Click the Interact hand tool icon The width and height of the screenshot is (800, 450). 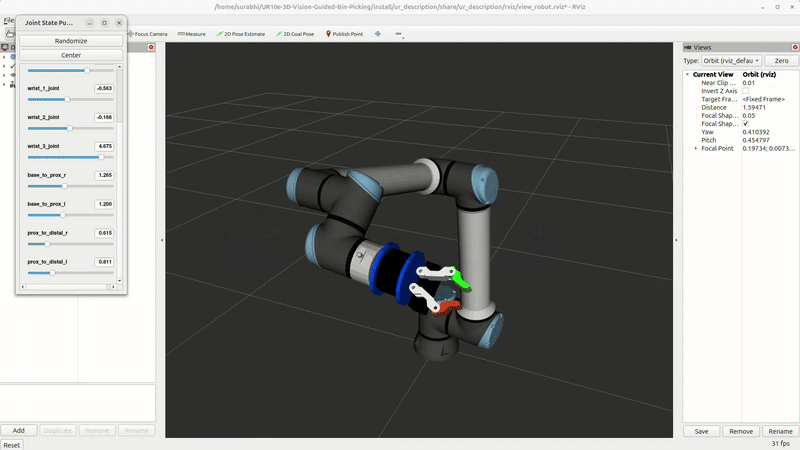pyautogui.click(x=10, y=34)
